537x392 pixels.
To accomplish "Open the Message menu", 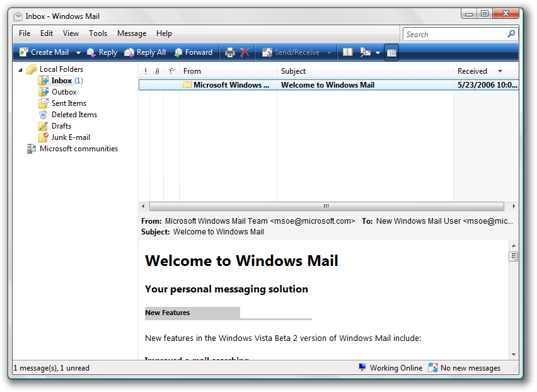I will click(x=132, y=33).
